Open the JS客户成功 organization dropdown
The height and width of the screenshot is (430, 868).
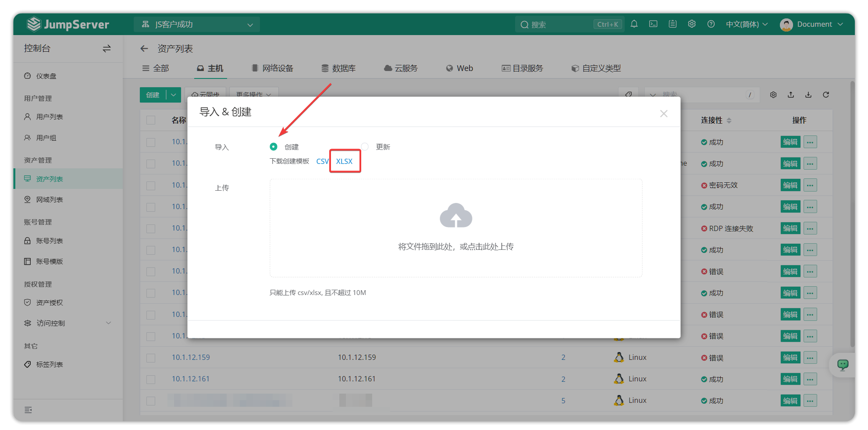[x=197, y=25]
